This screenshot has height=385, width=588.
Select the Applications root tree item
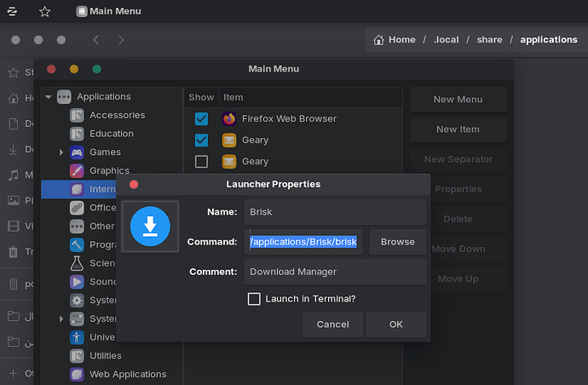(104, 97)
